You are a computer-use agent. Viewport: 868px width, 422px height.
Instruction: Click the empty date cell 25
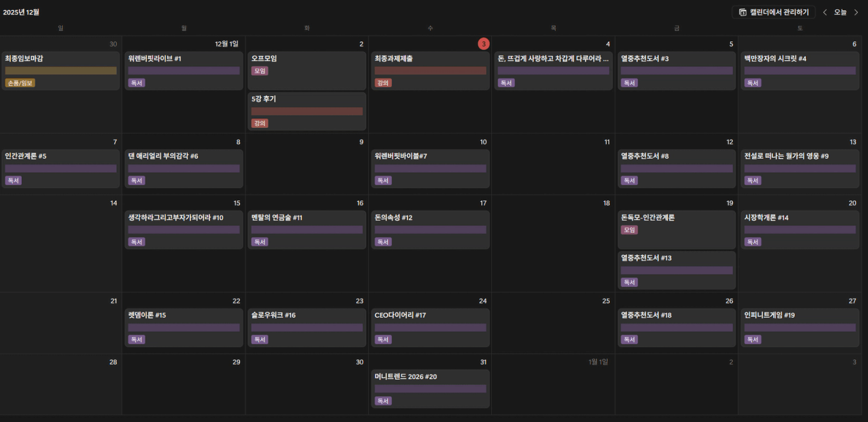click(x=553, y=328)
